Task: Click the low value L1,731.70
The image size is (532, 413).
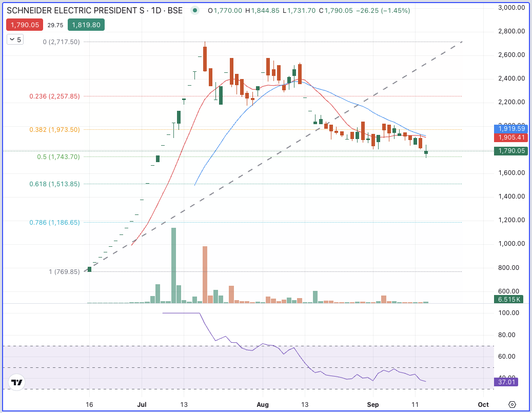Action: coord(299,11)
